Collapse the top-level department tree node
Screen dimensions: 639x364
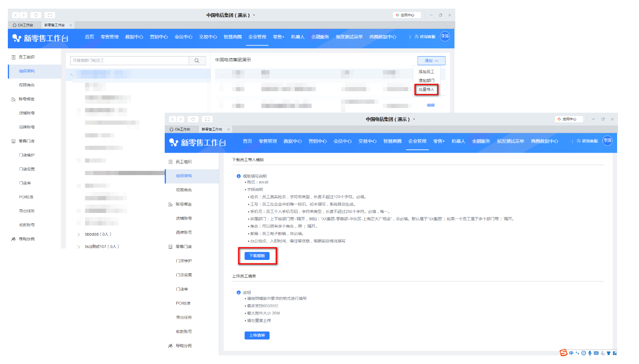(x=71, y=74)
